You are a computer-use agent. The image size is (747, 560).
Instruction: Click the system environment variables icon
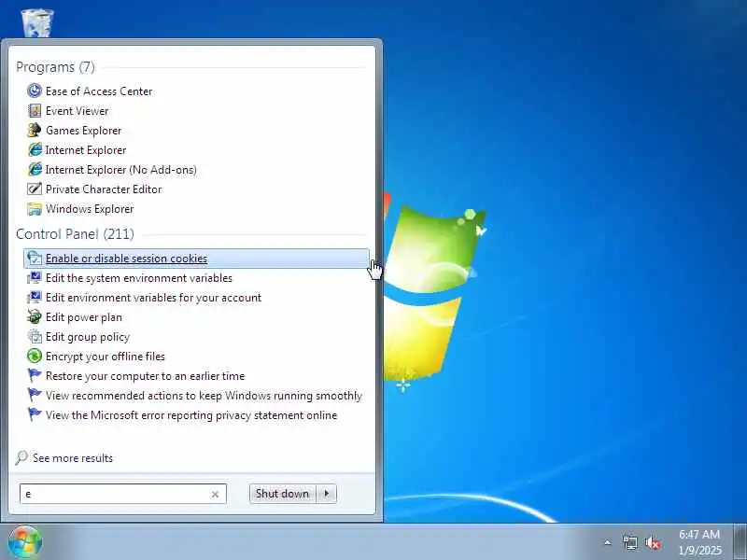pyautogui.click(x=35, y=277)
